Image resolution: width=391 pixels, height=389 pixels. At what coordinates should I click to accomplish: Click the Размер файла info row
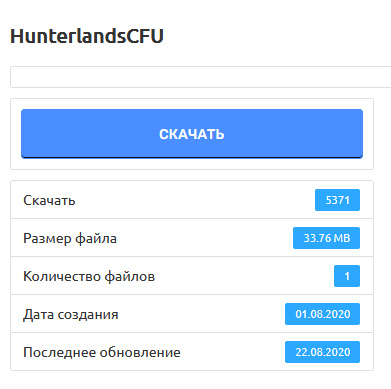tap(192, 238)
